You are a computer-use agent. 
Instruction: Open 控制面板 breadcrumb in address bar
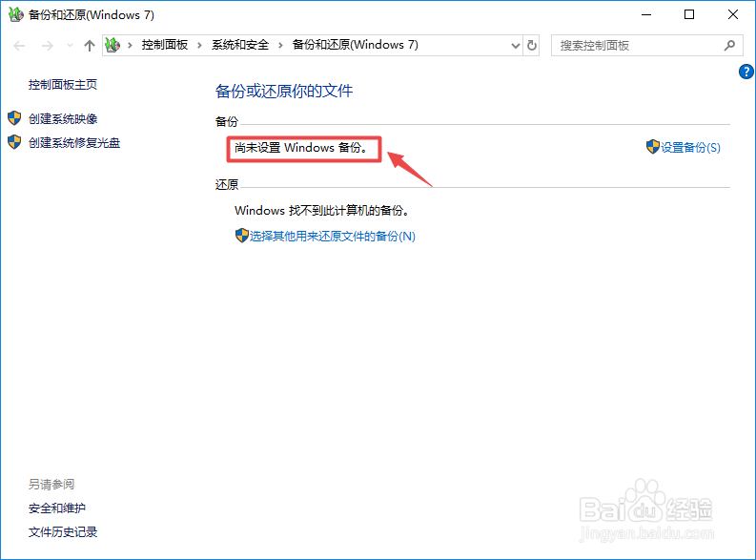[x=164, y=45]
